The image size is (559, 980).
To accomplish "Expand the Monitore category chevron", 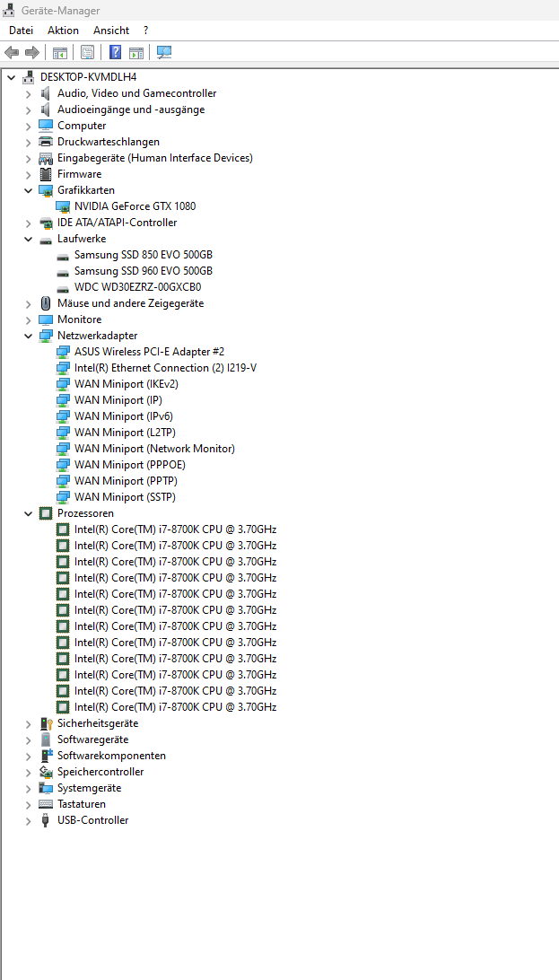I will click(28, 320).
